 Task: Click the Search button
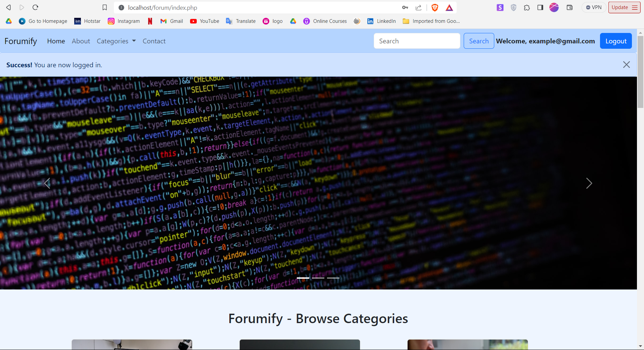(479, 41)
